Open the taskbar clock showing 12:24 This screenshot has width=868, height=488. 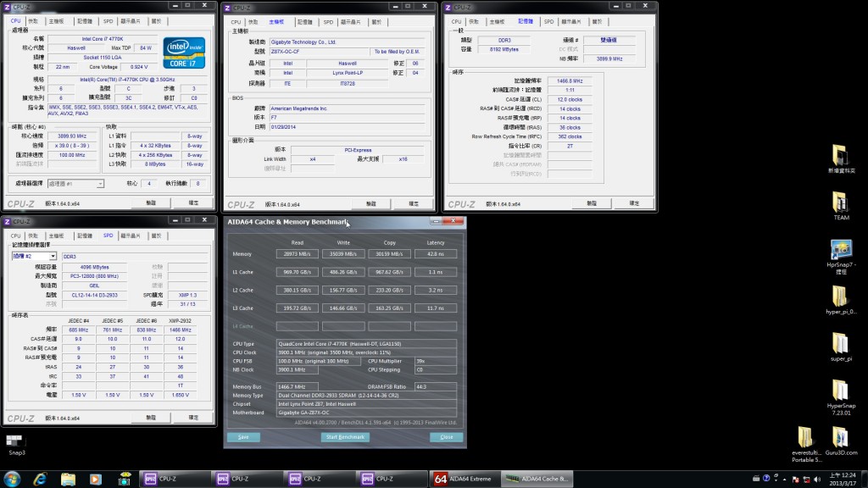[x=841, y=480]
